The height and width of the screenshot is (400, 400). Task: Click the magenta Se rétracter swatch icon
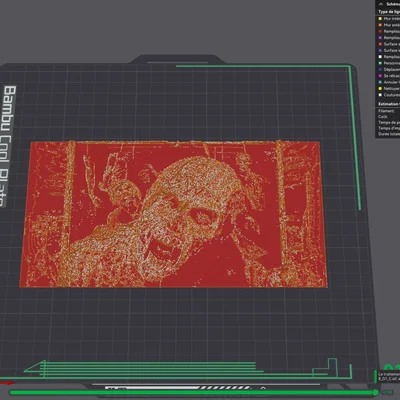pos(380,76)
